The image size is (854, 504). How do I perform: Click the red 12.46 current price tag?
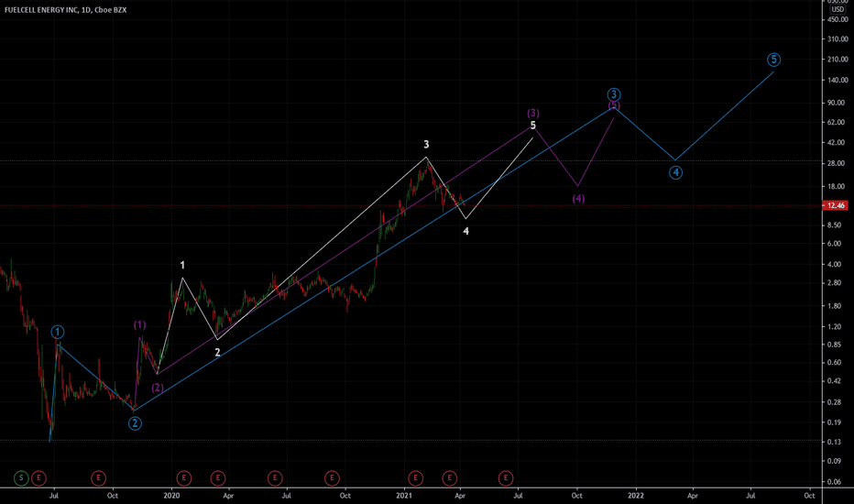pos(836,205)
